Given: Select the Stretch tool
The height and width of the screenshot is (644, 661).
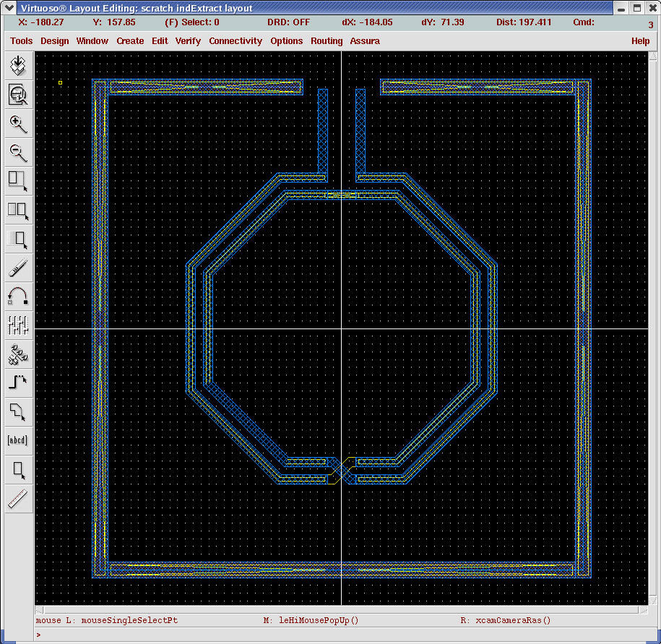Looking at the screenshot, I should point(17,181).
